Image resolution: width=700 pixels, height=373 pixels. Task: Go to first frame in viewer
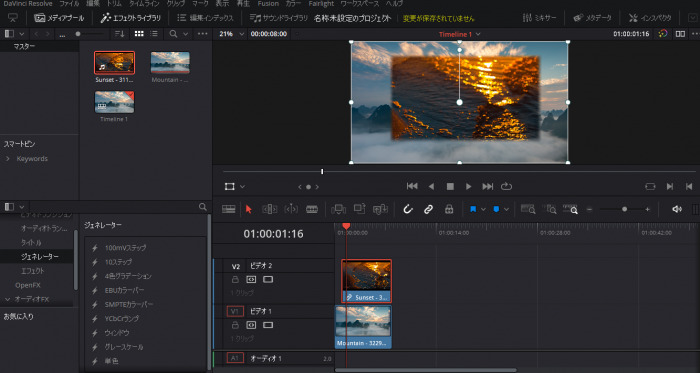(412, 186)
